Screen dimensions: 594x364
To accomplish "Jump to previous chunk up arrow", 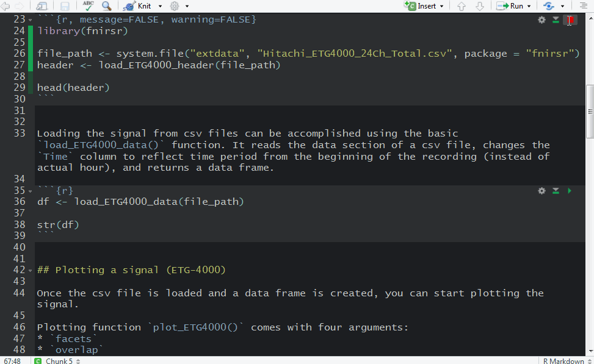I will (461, 6).
